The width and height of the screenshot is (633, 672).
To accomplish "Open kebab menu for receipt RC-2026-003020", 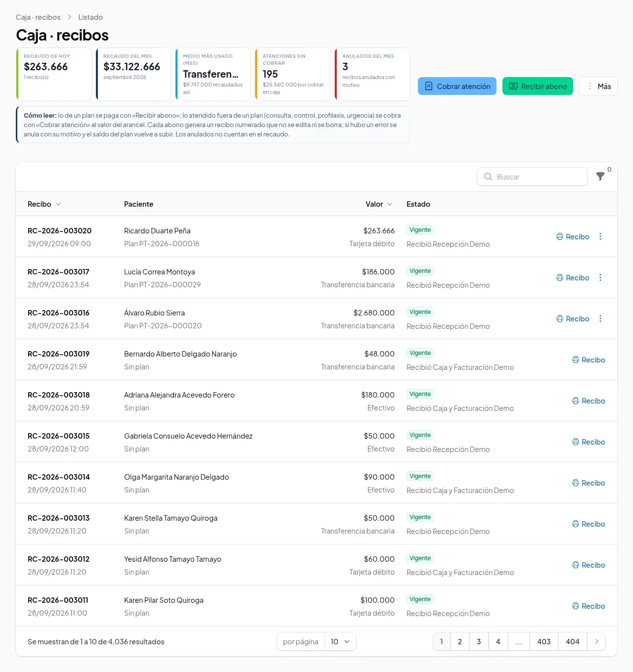I will pos(600,236).
